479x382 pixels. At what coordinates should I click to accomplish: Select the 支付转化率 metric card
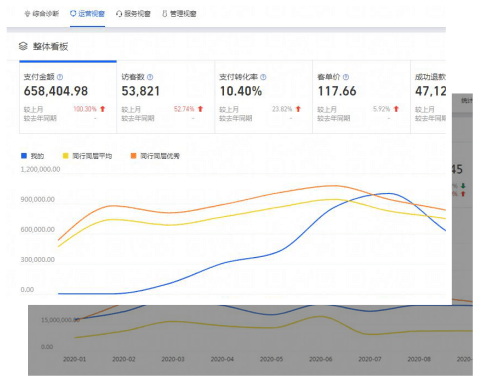click(264, 97)
